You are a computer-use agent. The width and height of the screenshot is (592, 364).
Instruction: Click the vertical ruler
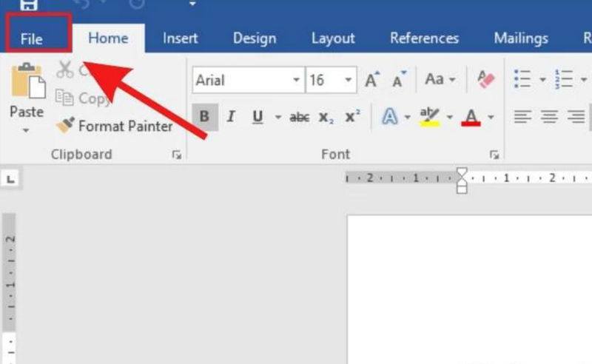(10, 289)
